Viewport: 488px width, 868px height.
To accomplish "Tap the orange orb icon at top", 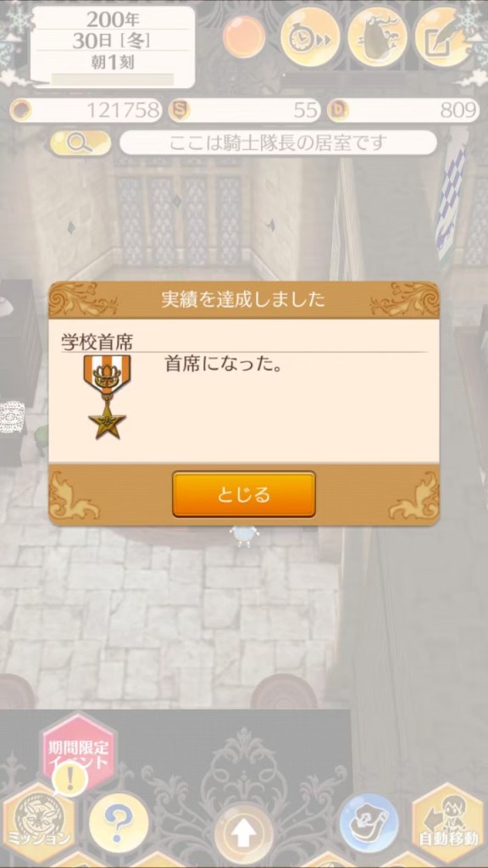I will tap(244, 36).
